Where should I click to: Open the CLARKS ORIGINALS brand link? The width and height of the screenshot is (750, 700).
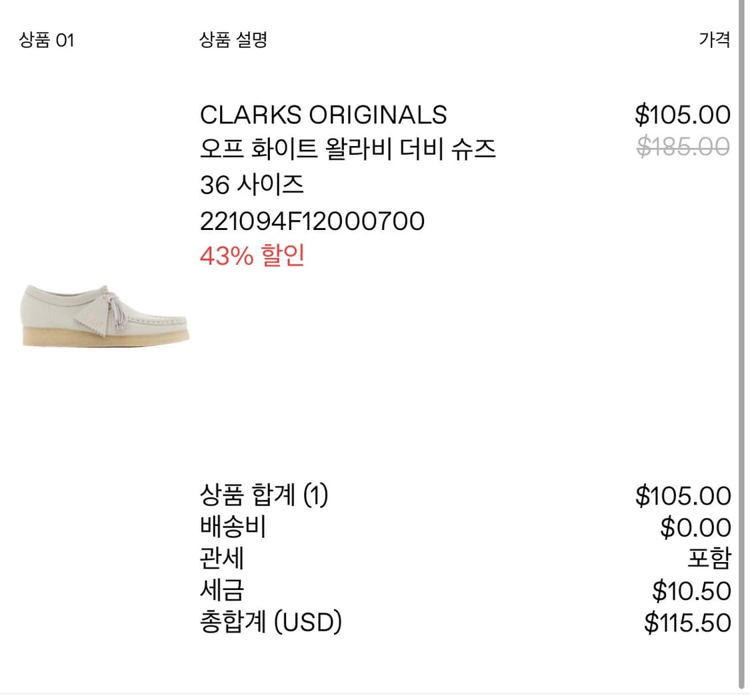[x=323, y=115]
